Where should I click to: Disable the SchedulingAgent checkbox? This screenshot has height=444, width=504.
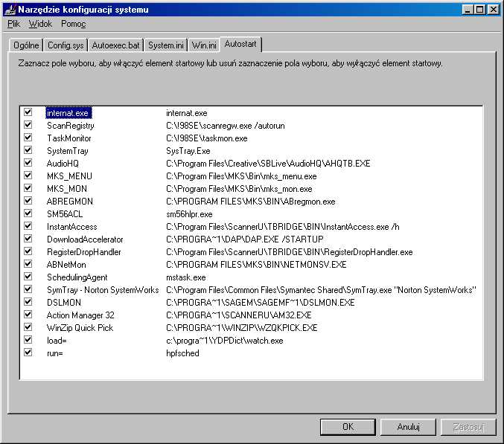coord(28,277)
